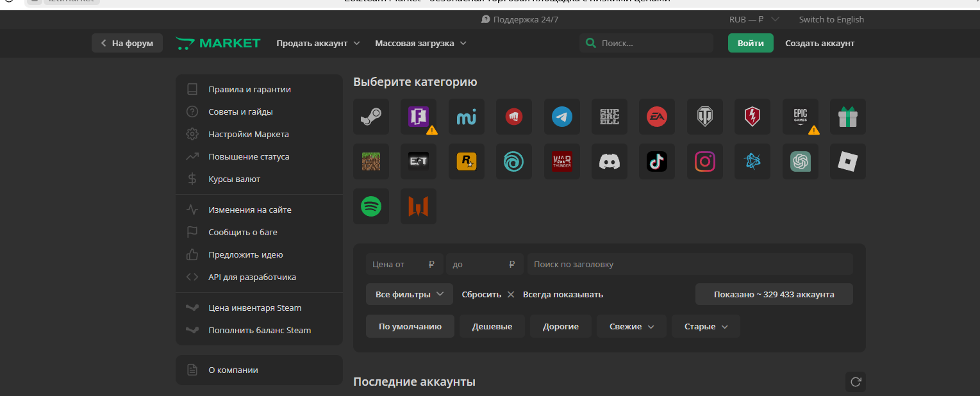Select the Instagram category icon
Image resolution: width=980 pixels, height=396 pixels.
[704, 161]
